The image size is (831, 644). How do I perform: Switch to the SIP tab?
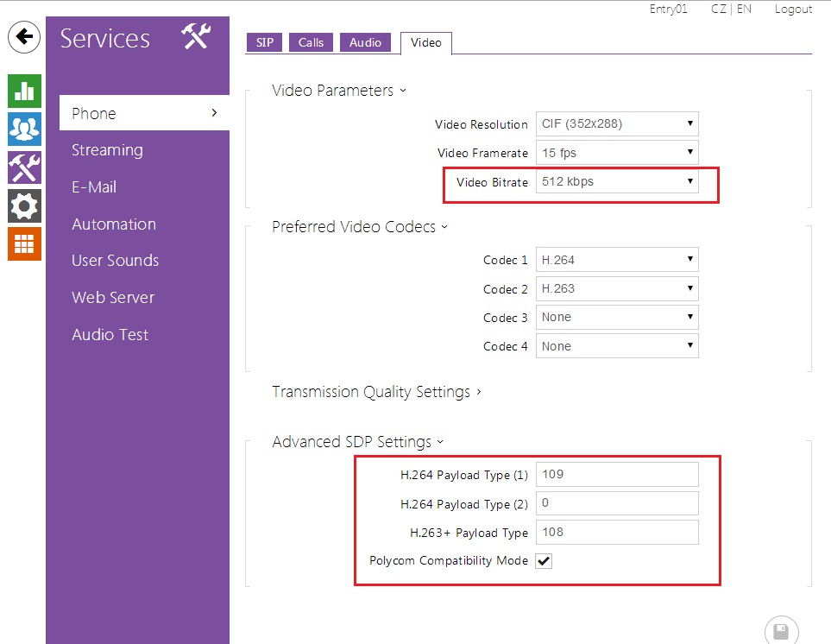coord(264,42)
